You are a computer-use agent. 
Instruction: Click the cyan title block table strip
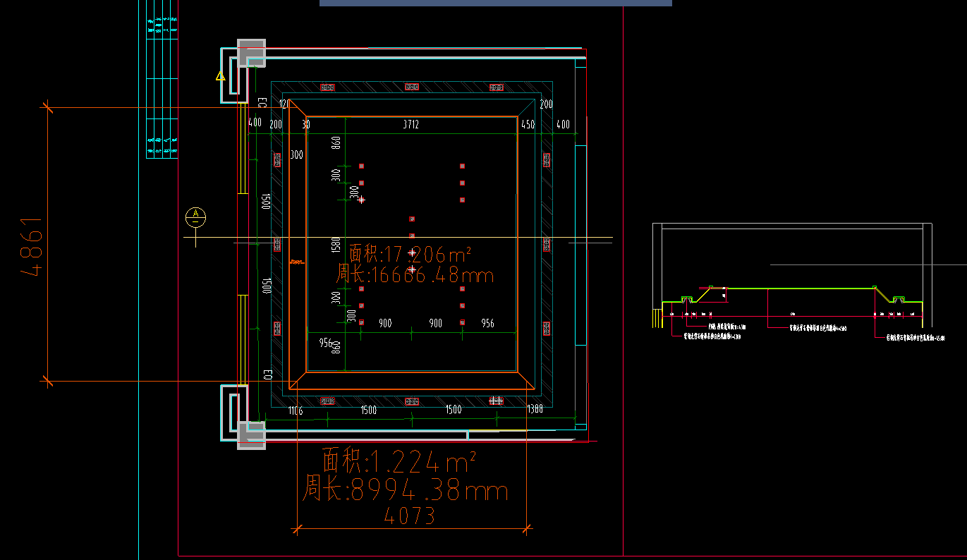coord(162,80)
